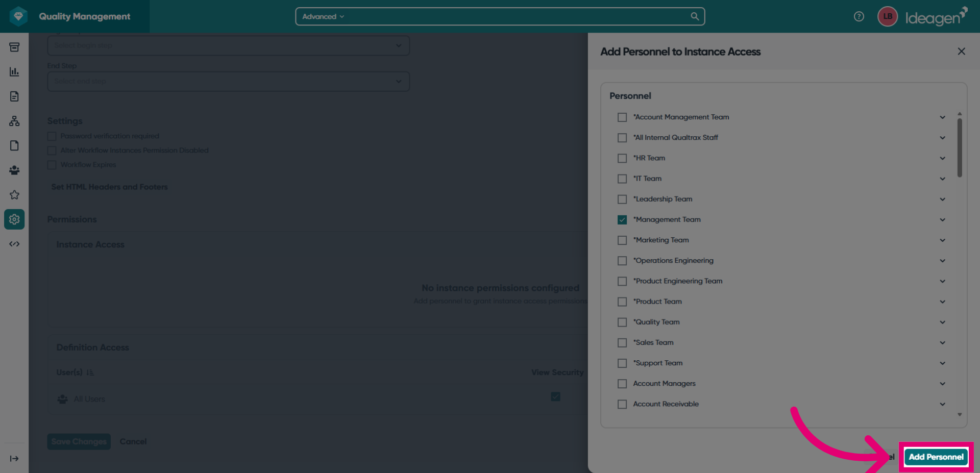
Task: Check the Leadership Team checkbox
Action: pos(622,199)
